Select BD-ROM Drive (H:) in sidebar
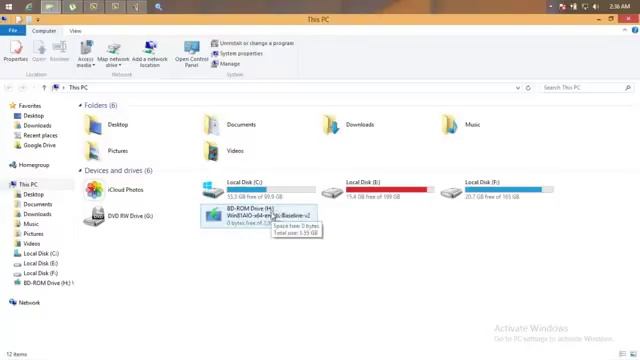The width and height of the screenshot is (640, 360). (47, 283)
